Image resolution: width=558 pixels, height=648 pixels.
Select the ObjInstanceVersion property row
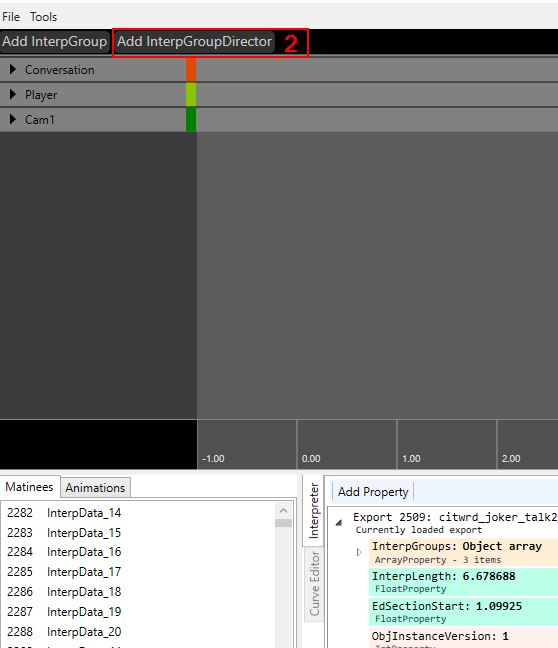click(463, 638)
